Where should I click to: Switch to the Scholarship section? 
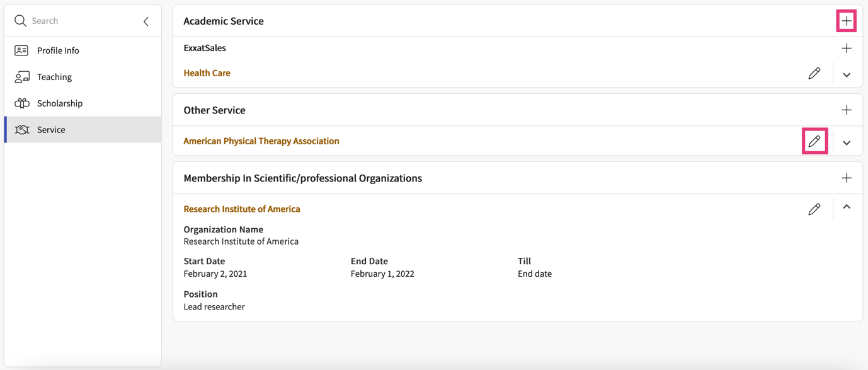coord(59,103)
